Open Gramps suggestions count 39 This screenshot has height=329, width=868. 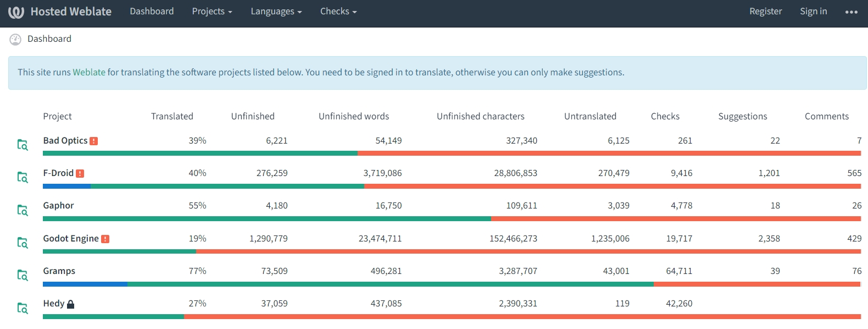[x=775, y=271]
